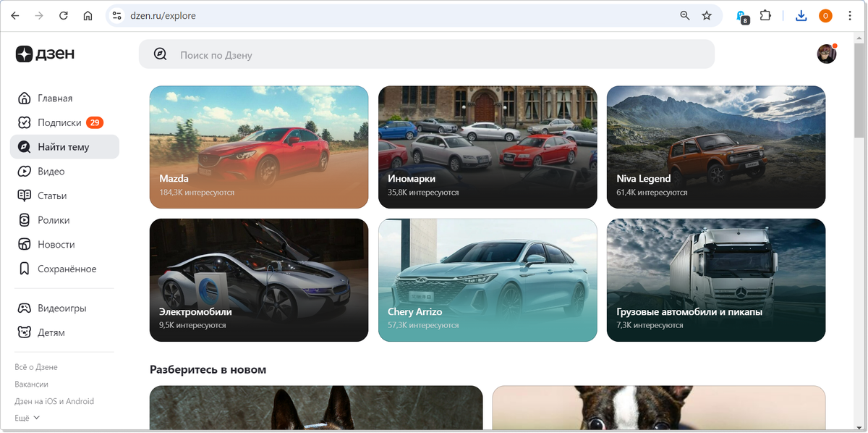Expand the Ещё footer list
Screen dimensions: 868x433
pyautogui.click(x=27, y=418)
